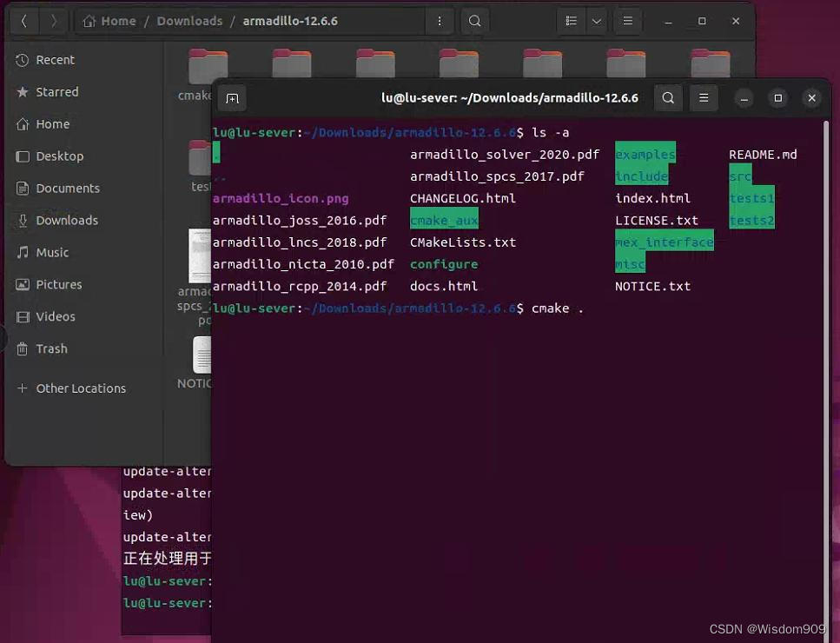The width and height of the screenshot is (840, 643).
Task: Click the terminal search magnifier icon
Action: (x=668, y=98)
